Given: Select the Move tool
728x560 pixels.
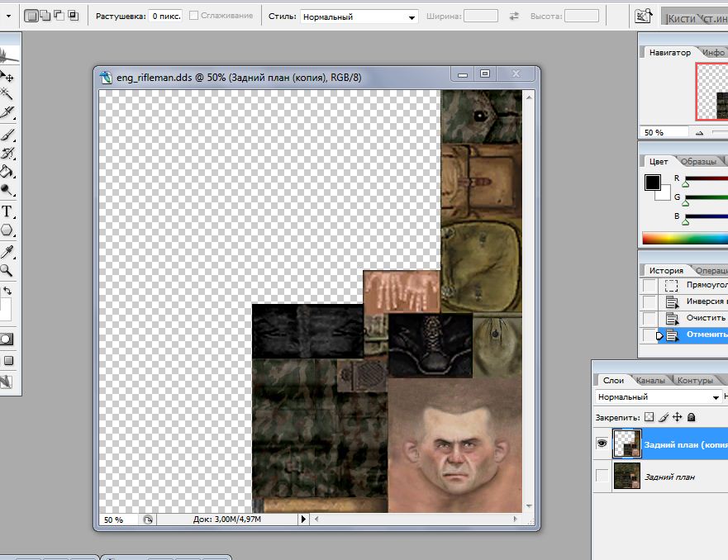Looking at the screenshot, I should pyautogui.click(x=7, y=76).
